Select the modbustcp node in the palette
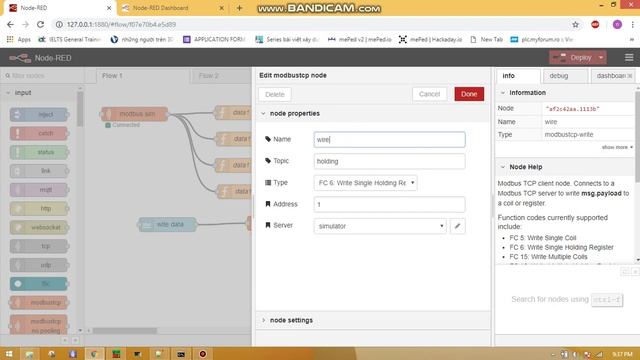This screenshot has height=360, width=640. [x=39, y=302]
